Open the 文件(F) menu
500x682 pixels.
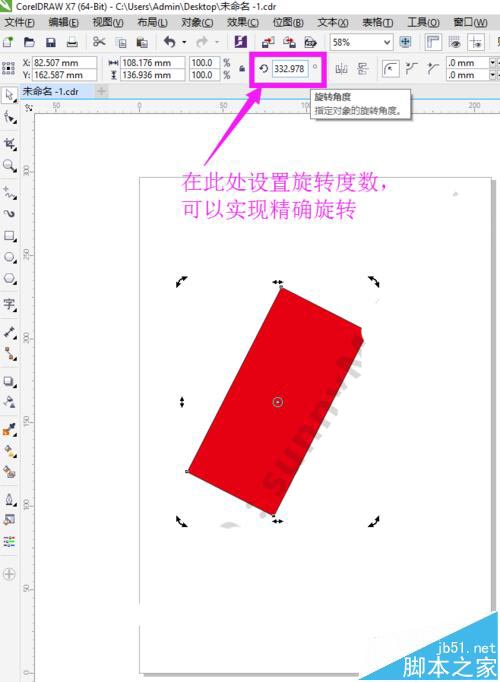coord(20,22)
